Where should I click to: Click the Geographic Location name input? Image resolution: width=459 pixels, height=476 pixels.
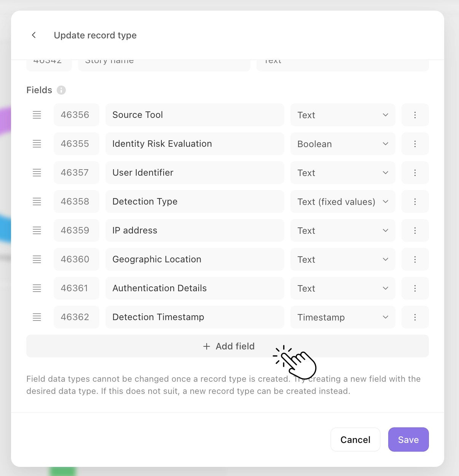click(195, 259)
